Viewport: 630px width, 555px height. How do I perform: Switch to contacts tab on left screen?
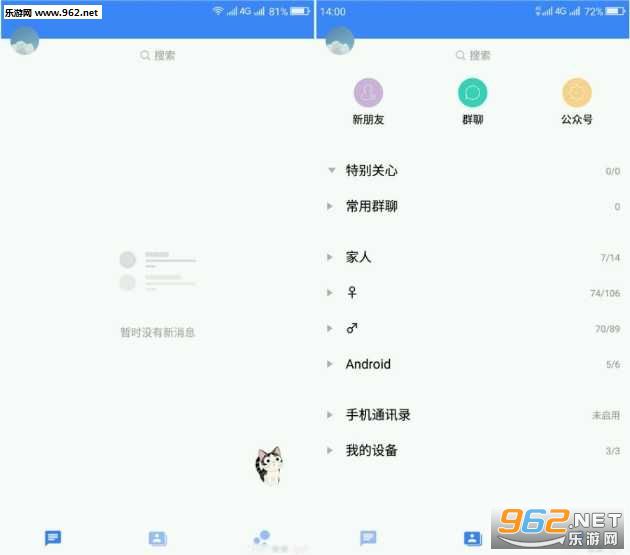158,539
